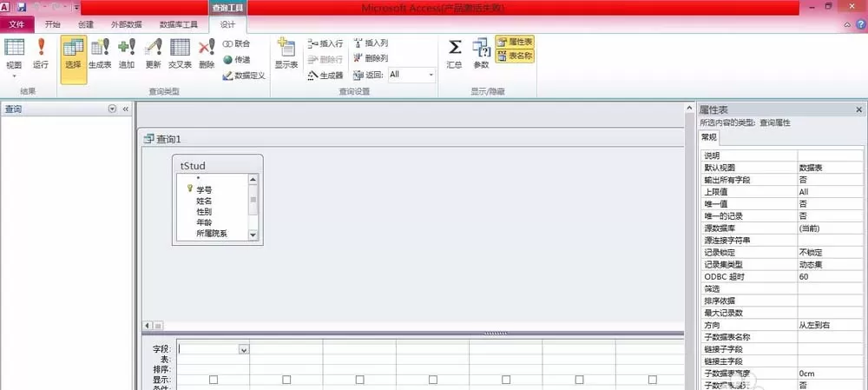
Task: Toggle the 表名称 table names button
Action: point(515,56)
